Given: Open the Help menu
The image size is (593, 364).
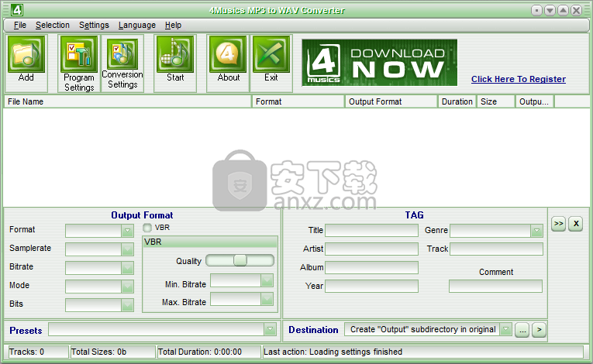Looking at the screenshot, I should pyautogui.click(x=173, y=25).
